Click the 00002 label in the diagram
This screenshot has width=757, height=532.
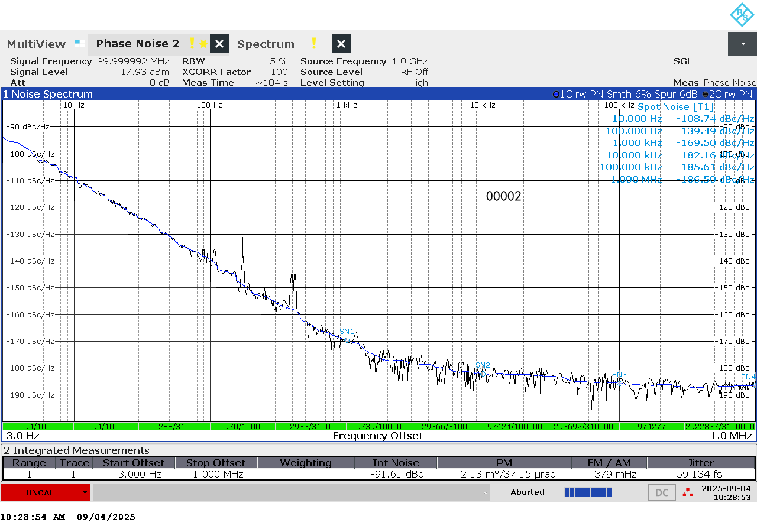[x=503, y=196]
